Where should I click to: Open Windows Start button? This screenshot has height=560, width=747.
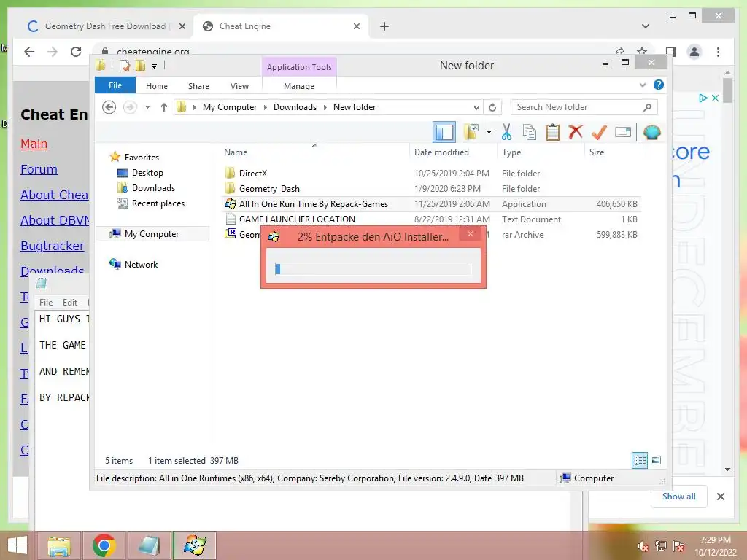point(18,545)
